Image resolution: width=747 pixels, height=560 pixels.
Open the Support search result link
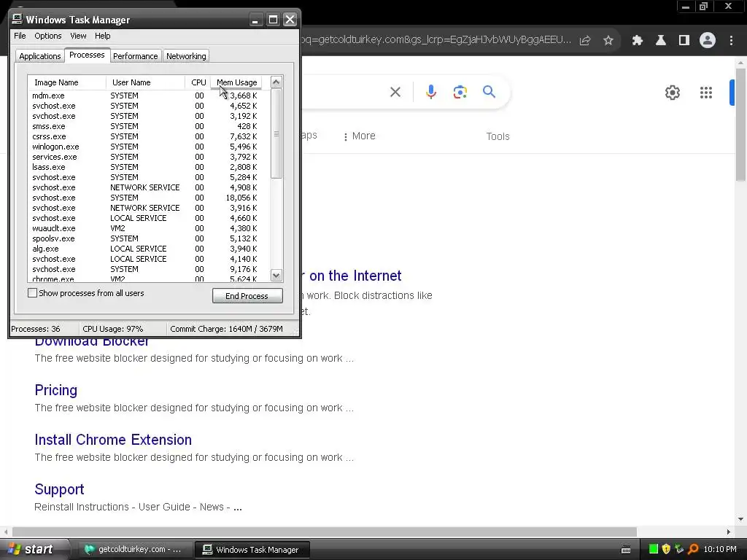click(59, 489)
